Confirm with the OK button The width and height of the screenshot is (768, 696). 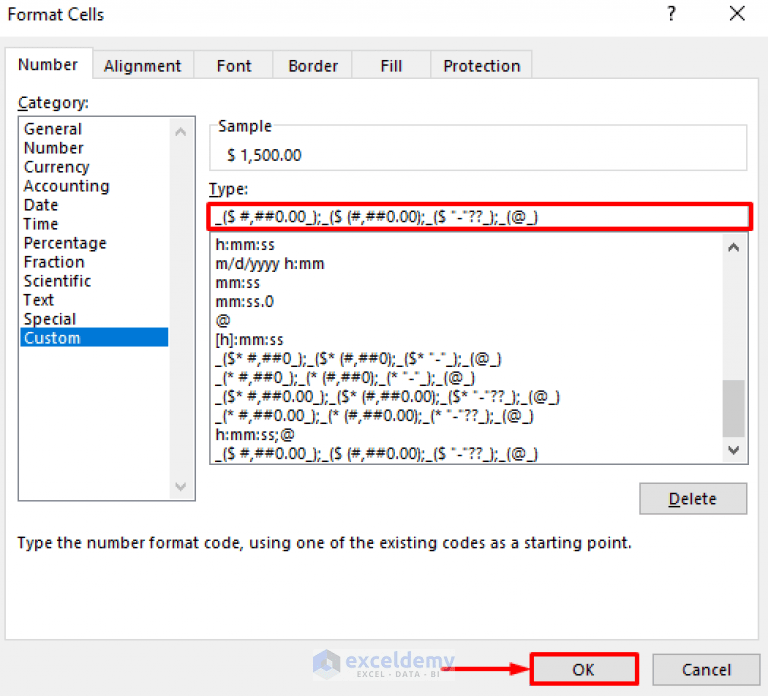(x=584, y=669)
